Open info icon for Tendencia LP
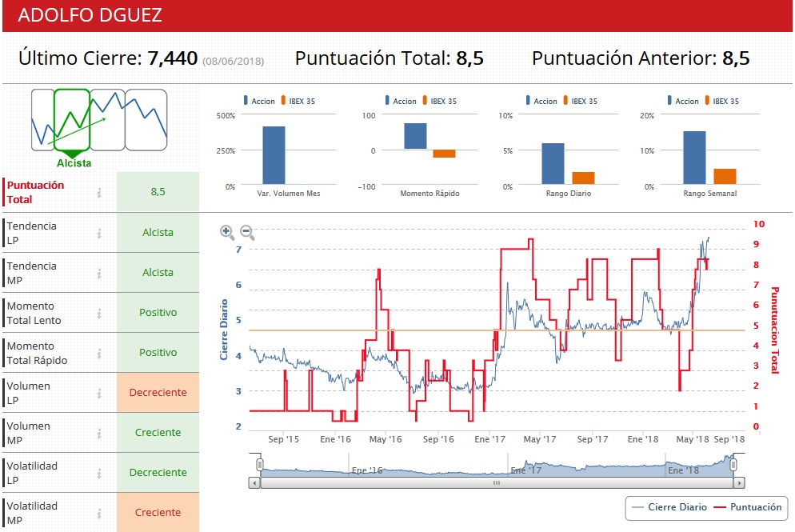Screen dimensions: 795x532 (x=99, y=234)
